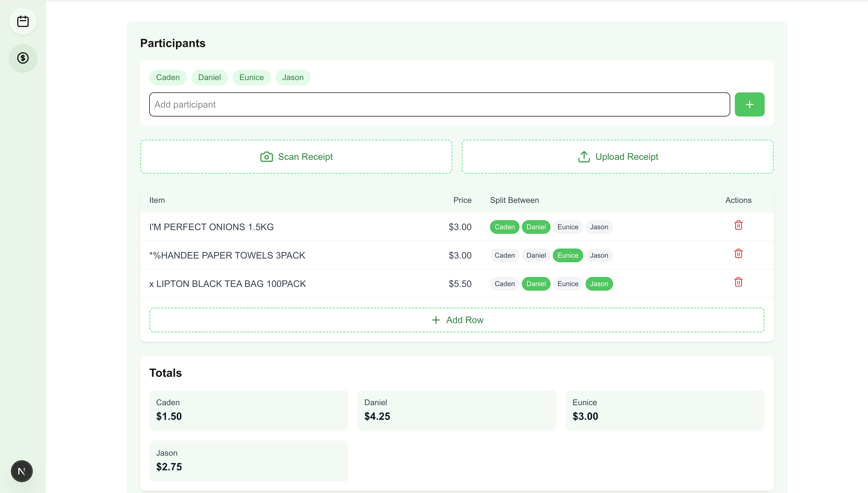Click the Jason participant chip
Image resolution: width=868 pixels, height=493 pixels.
click(x=292, y=77)
